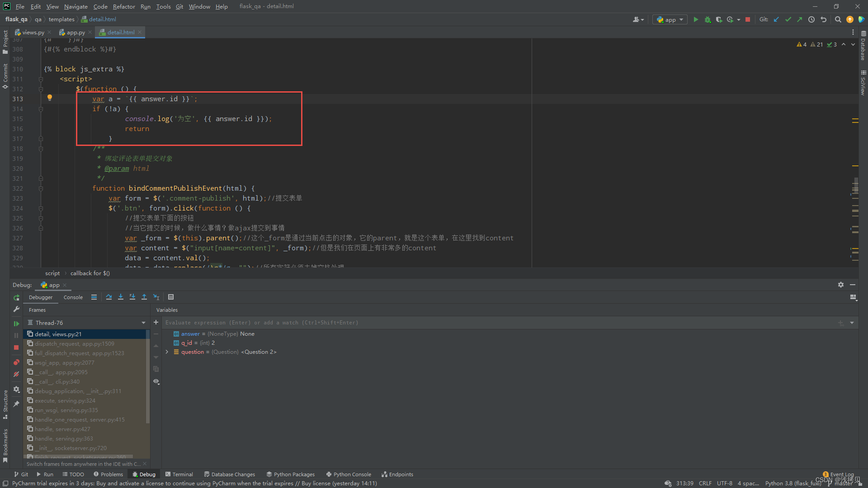Click Git update project arrow

[x=776, y=19]
